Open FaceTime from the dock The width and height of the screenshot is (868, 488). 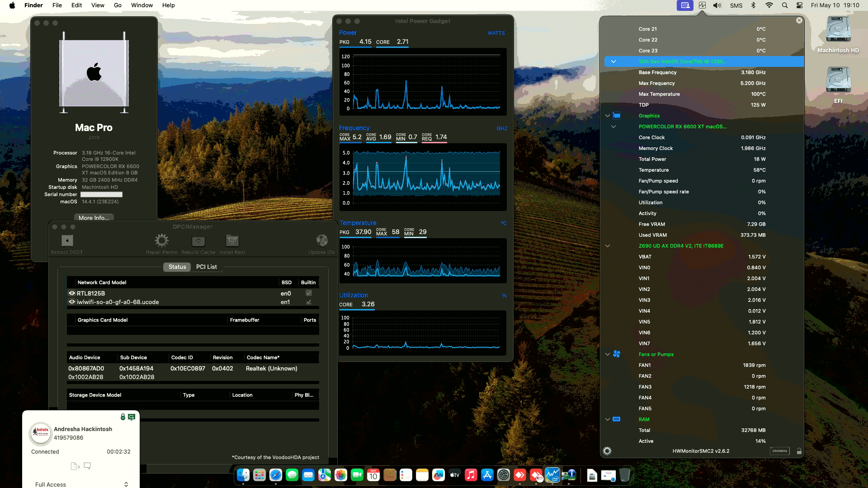click(x=357, y=475)
